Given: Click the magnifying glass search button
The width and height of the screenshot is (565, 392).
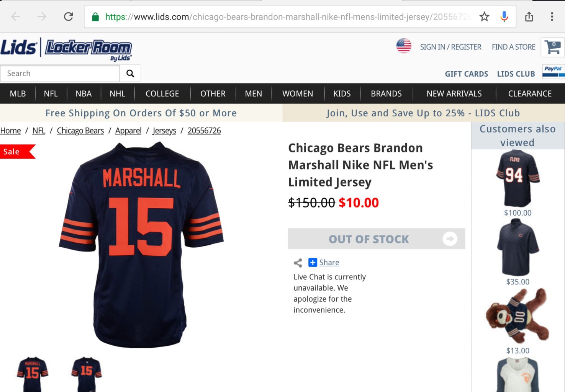Looking at the screenshot, I should (x=130, y=73).
